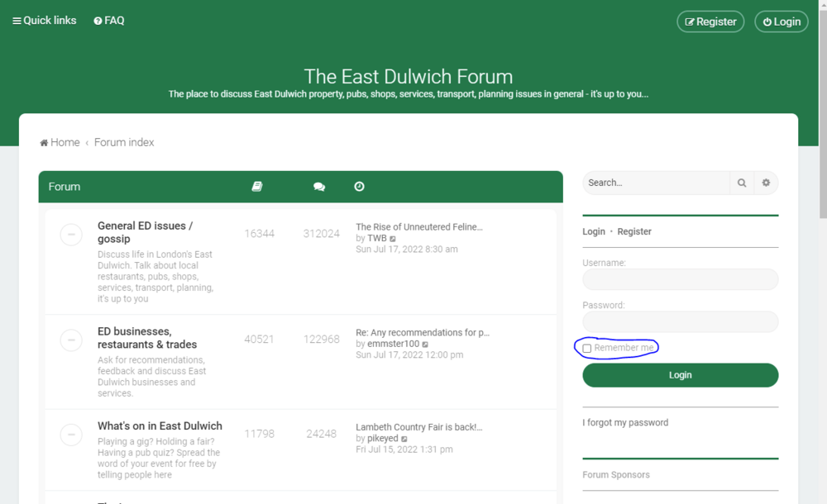The height and width of the screenshot is (504, 827).
Task: Expand the Quick links menu
Action: tap(45, 21)
